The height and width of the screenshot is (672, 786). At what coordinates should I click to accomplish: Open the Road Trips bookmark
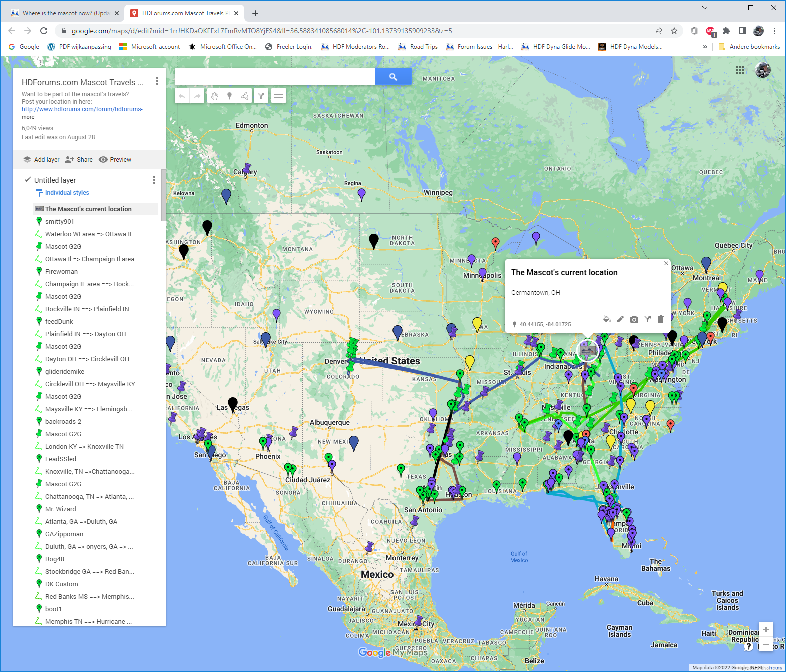[418, 47]
